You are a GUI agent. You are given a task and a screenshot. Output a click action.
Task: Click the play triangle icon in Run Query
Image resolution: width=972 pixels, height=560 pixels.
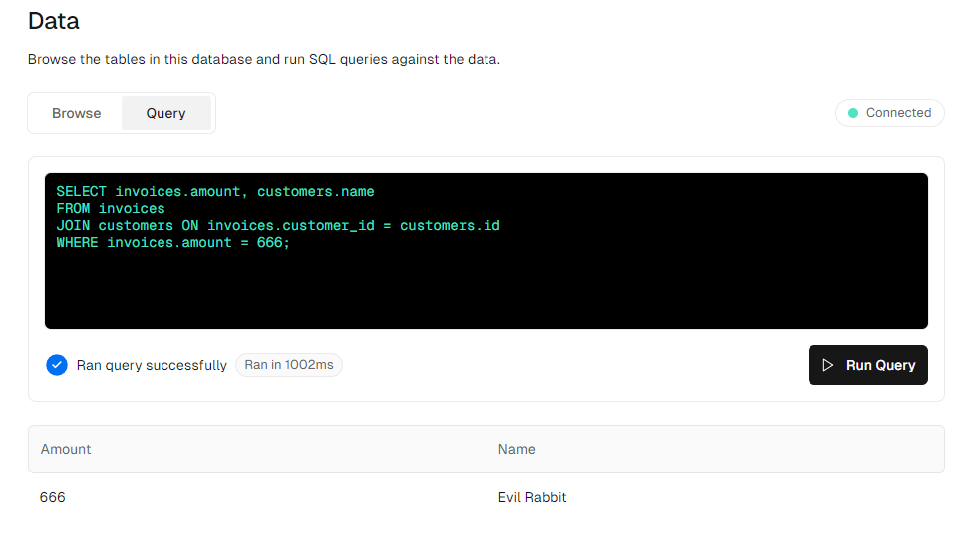[827, 365]
